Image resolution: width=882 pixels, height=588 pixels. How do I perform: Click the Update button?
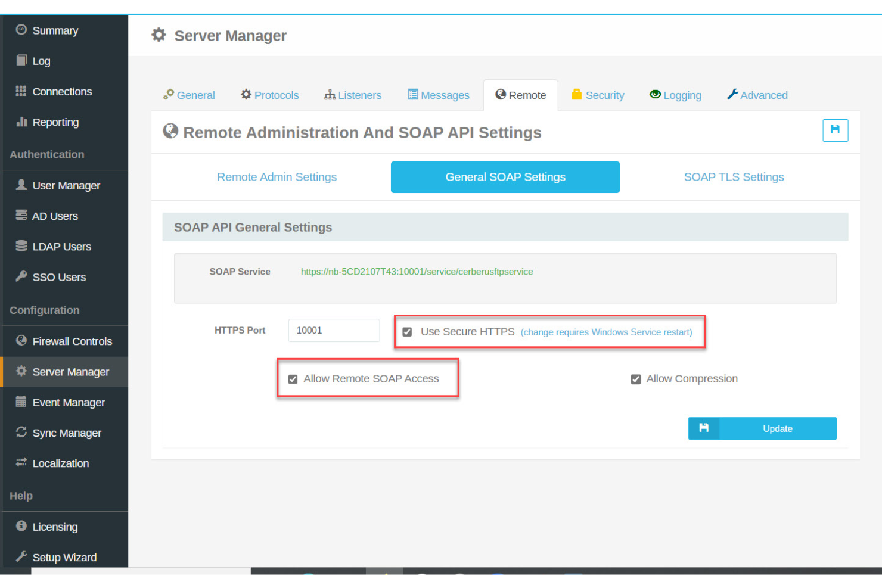777,428
